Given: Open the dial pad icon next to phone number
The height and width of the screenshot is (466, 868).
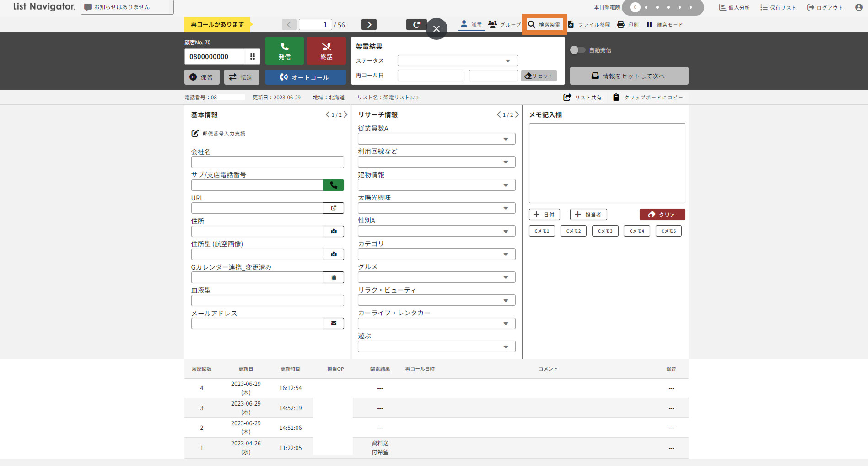Looking at the screenshot, I should (x=252, y=56).
